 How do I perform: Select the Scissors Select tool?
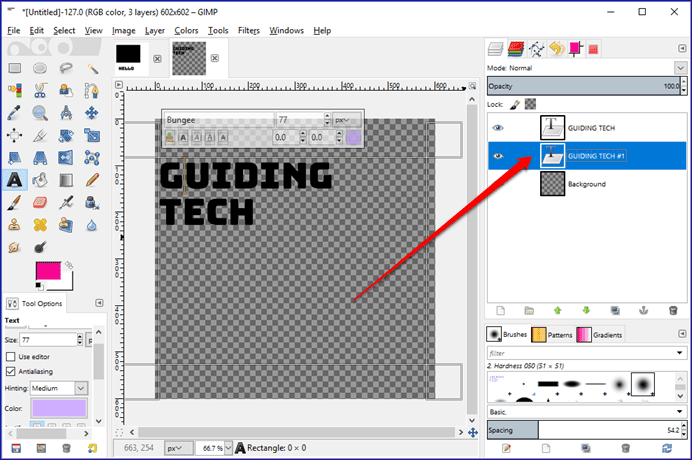point(40,90)
